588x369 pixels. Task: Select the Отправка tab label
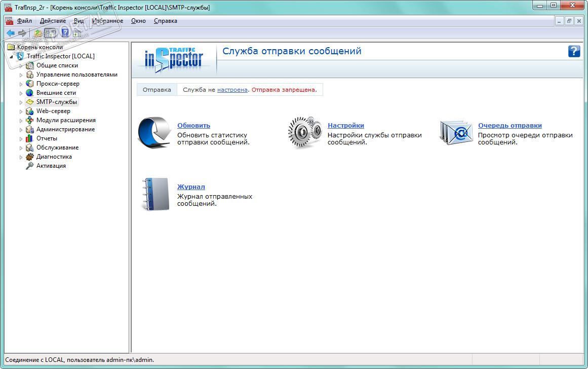point(157,90)
